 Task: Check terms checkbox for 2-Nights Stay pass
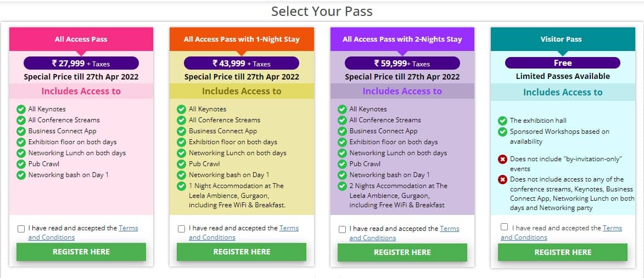coord(342,229)
